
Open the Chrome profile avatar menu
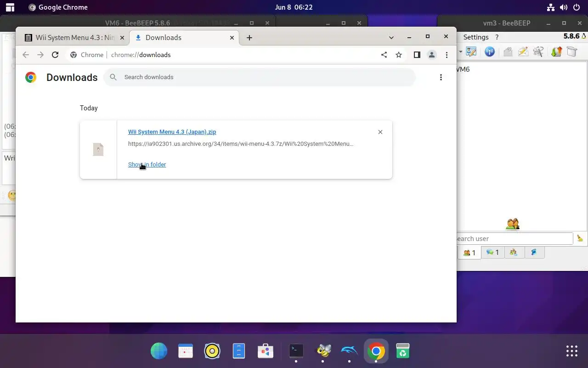tap(432, 55)
